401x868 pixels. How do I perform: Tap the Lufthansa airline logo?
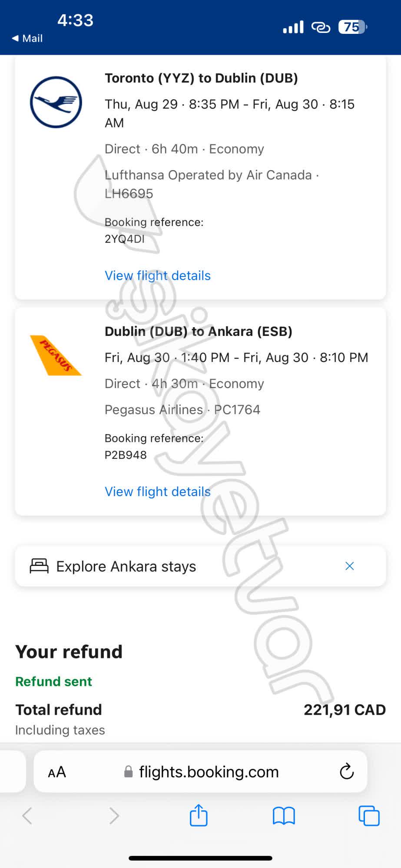(56, 102)
